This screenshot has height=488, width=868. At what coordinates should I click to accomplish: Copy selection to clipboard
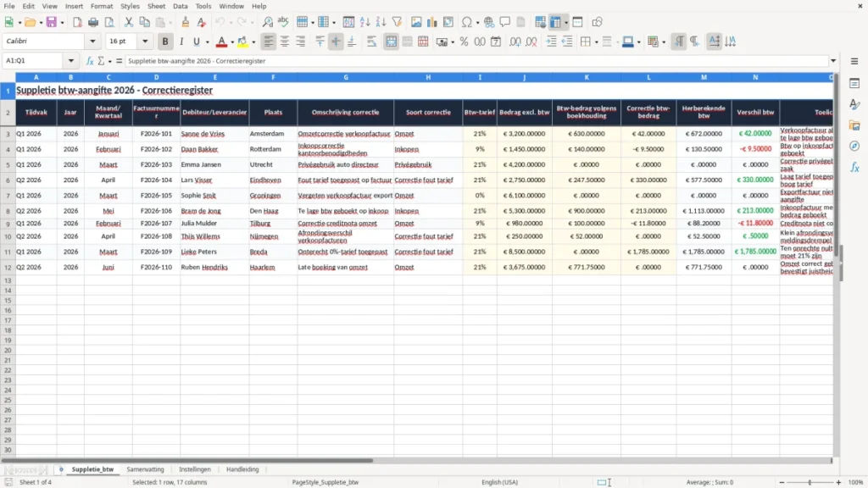pyautogui.click(x=144, y=22)
